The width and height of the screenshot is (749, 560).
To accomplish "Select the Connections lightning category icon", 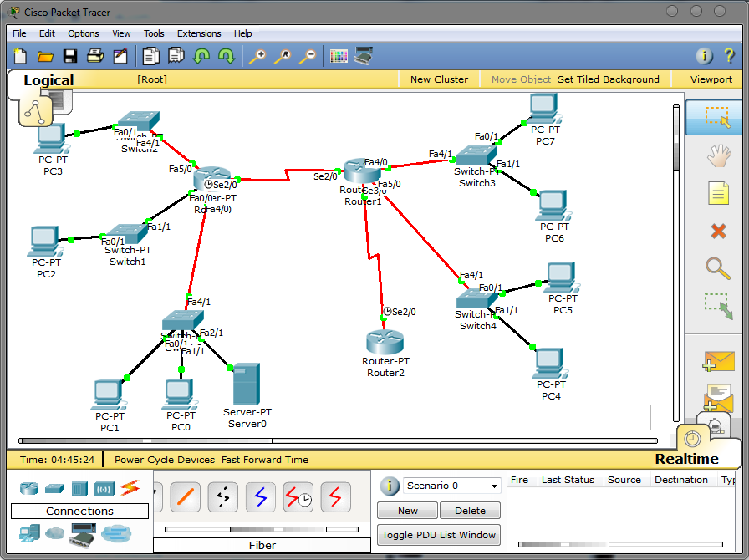I will pyautogui.click(x=130, y=488).
